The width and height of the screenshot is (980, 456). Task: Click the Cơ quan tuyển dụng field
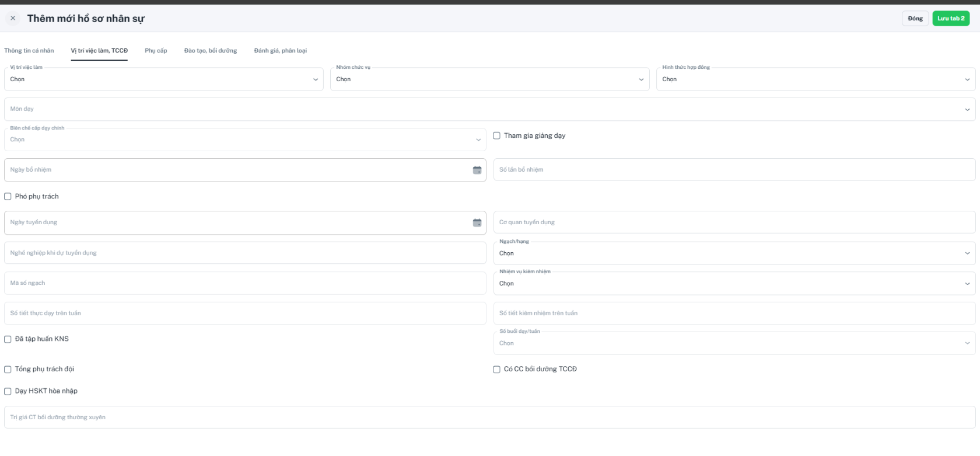734,222
